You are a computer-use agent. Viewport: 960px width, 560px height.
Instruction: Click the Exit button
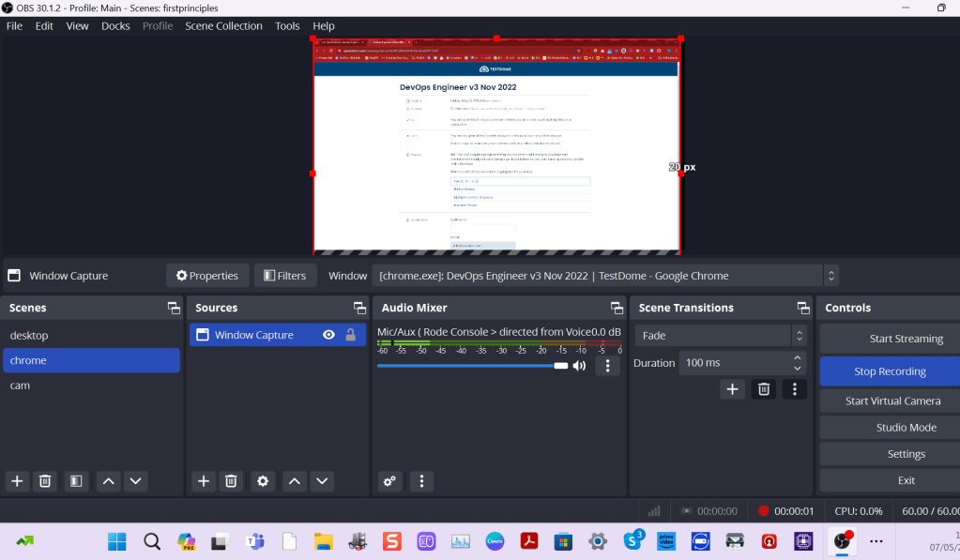890,480
